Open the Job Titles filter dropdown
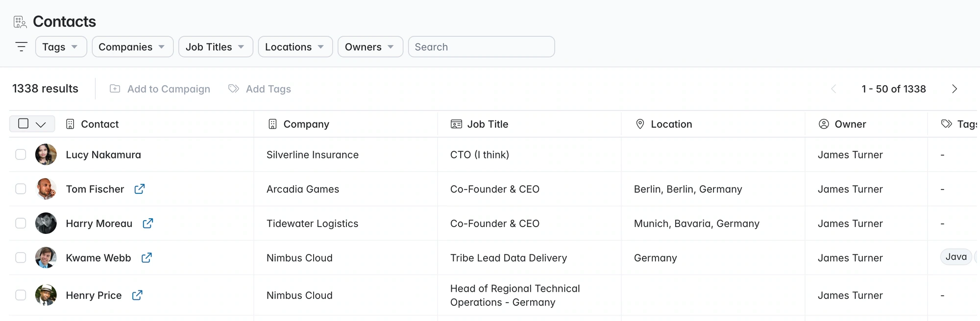The image size is (980, 321). point(216,47)
